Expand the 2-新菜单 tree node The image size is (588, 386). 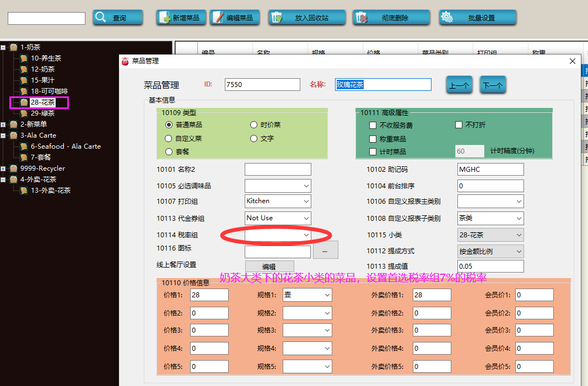(3, 125)
